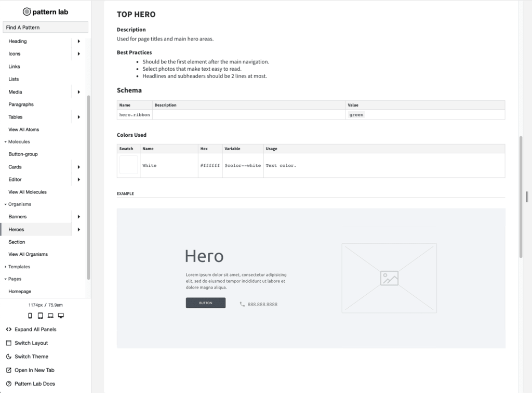Toggle Switch Layout option

(31, 343)
